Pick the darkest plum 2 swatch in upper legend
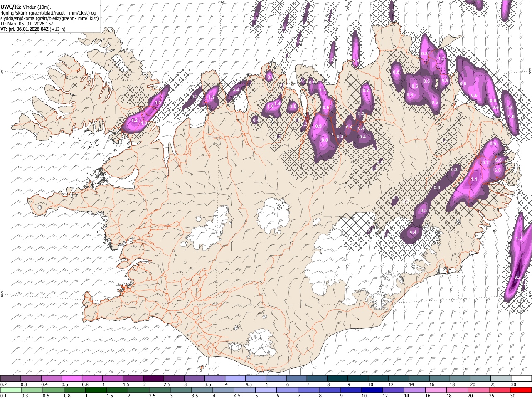This screenshot has height=399, width=532. (153, 378)
